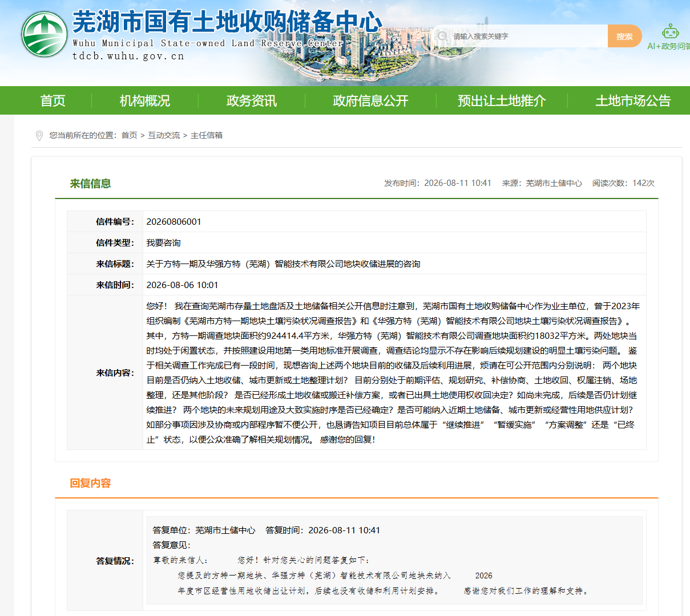Select 政府信息公开 in the navigation bar
The height and width of the screenshot is (616, 690).
coord(371,101)
